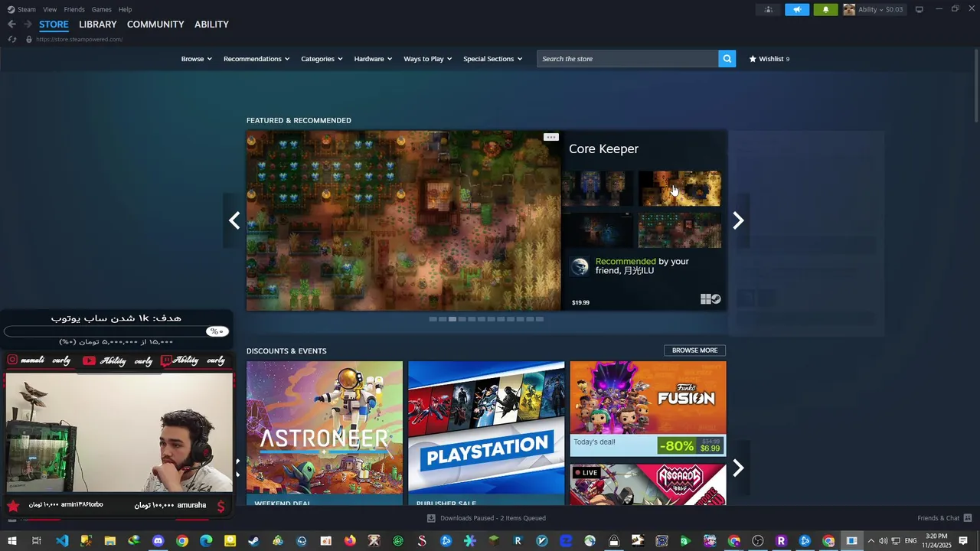
Task: Open Friends & Chat icon
Action: [x=968, y=518]
